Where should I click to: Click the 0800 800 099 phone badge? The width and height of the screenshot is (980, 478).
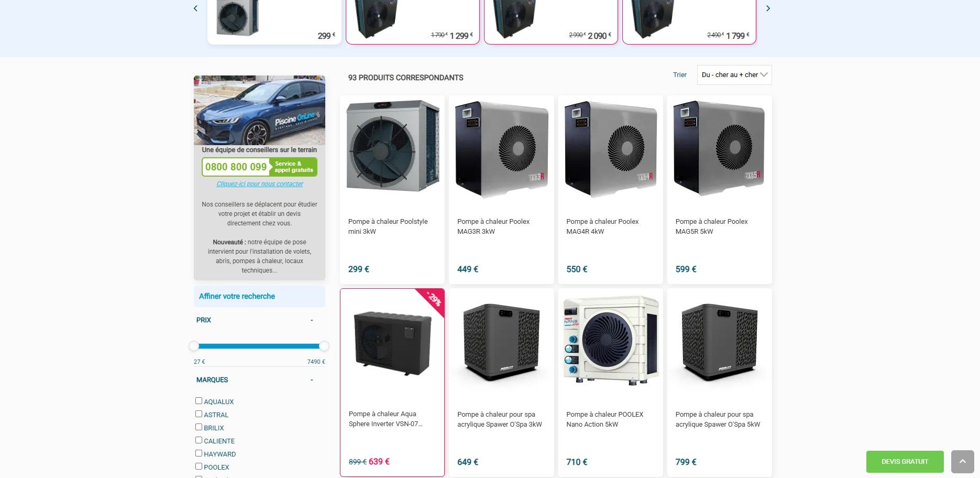pyautogui.click(x=259, y=167)
